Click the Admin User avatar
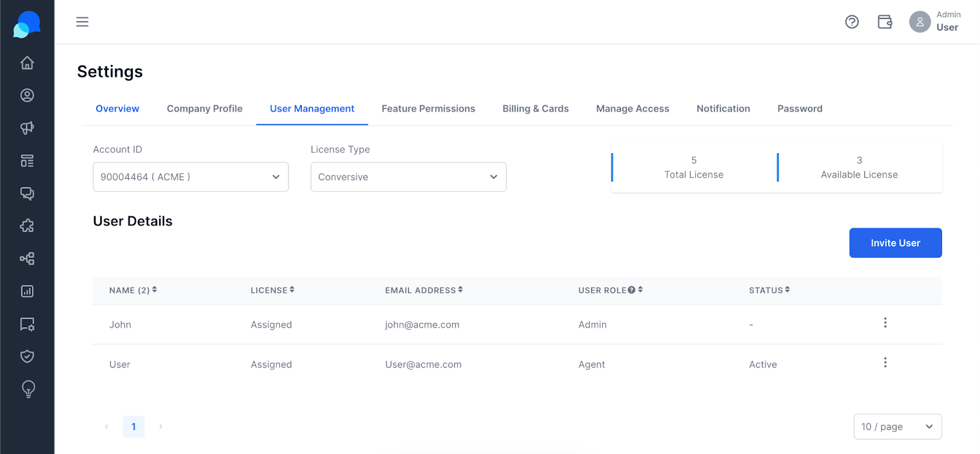This screenshot has width=980, height=454. (920, 22)
